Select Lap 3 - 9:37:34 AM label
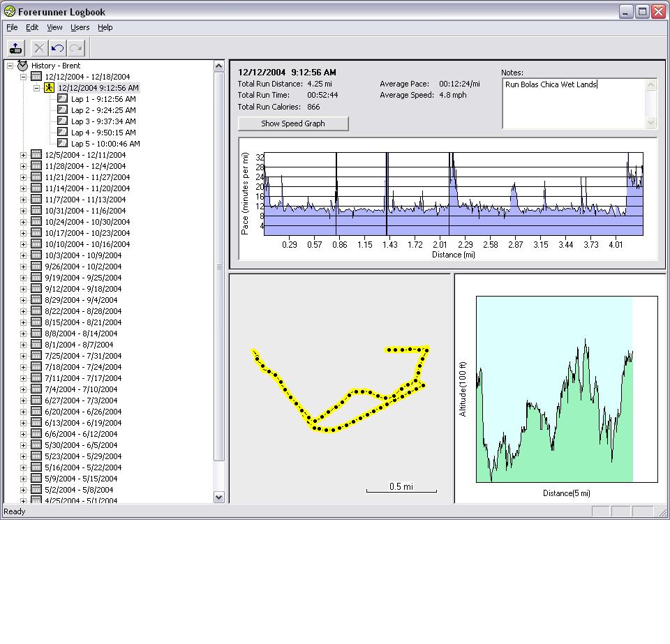This screenshot has width=670, height=644. 103,121
